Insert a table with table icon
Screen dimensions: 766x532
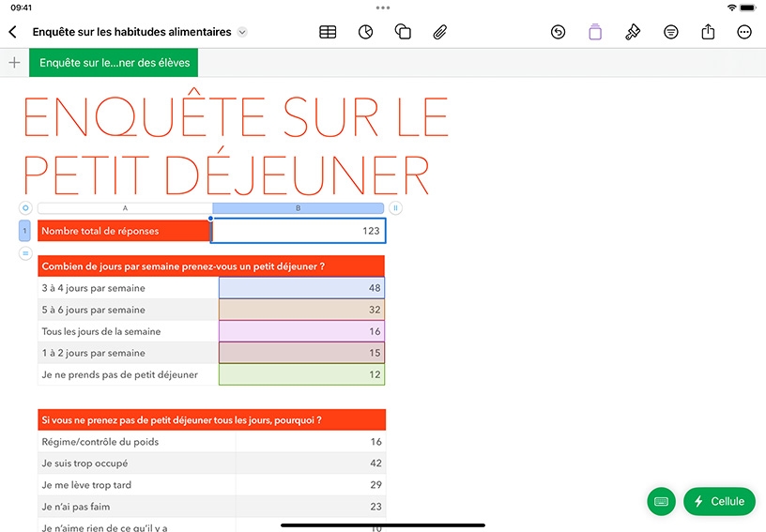328,32
